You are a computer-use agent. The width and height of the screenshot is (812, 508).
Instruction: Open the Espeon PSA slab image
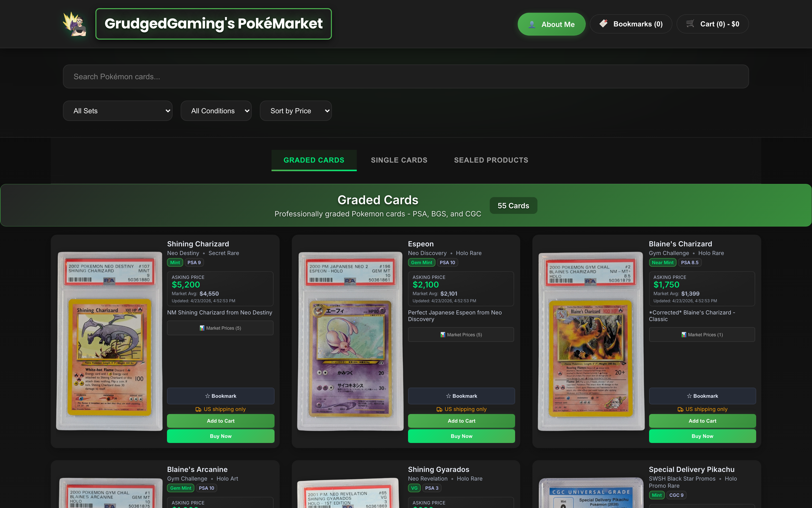click(x=350, y=341)
